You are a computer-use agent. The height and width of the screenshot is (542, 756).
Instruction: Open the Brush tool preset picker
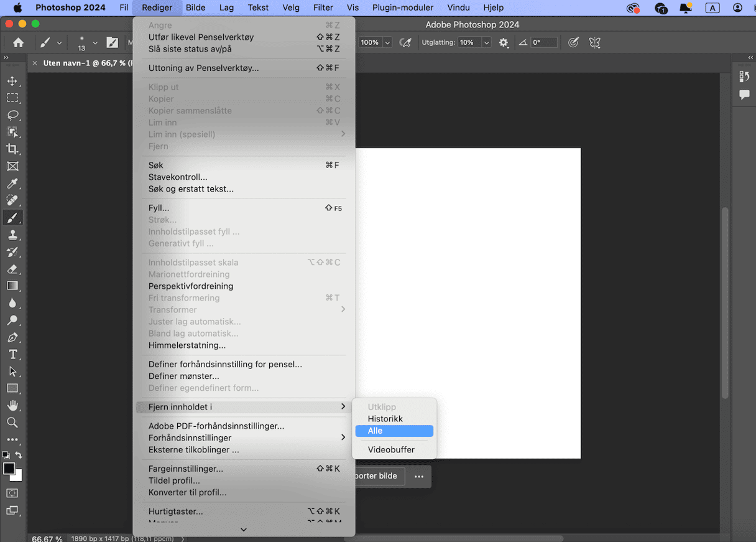49,42
